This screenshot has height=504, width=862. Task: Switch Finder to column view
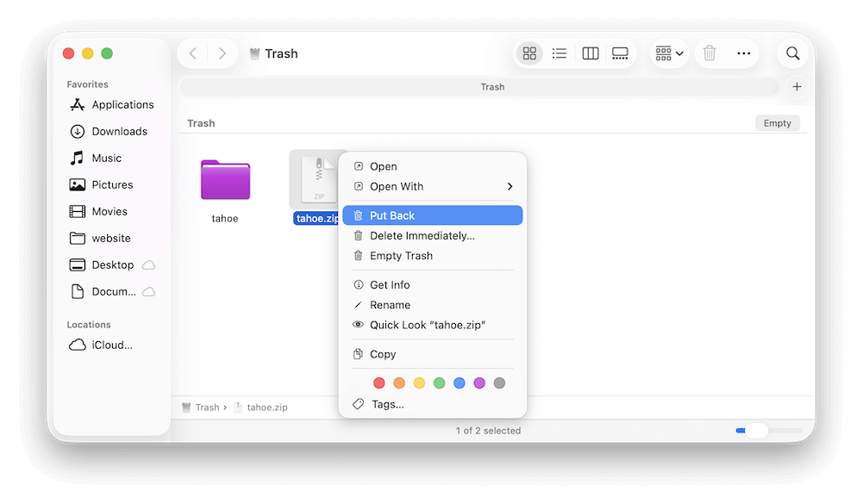pos(590,53)
